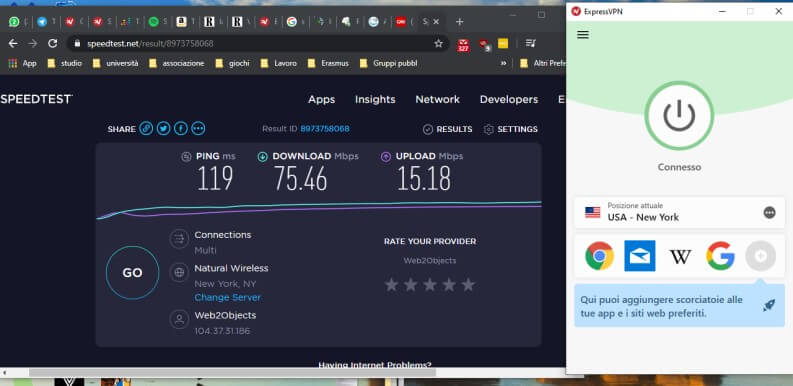This screenshot has height=386, width=793.
Task: Open Result ID 8973758068 link
Action: click(325, 129)
